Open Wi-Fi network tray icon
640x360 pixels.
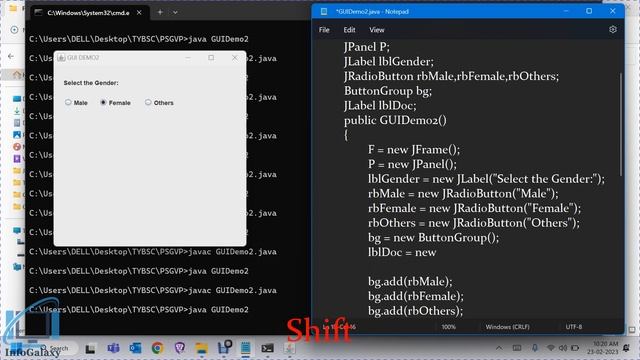click(x=551, y=348)
